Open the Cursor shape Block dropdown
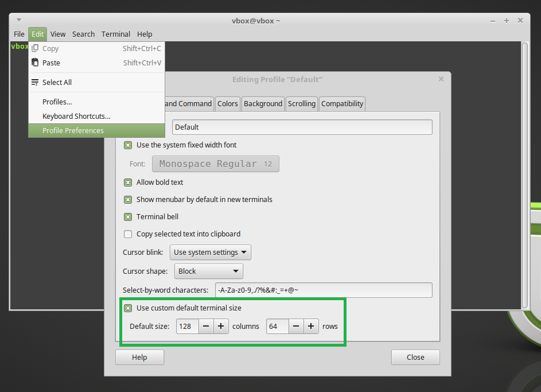This screenshot has height=392, width=541. click(209, 271)
